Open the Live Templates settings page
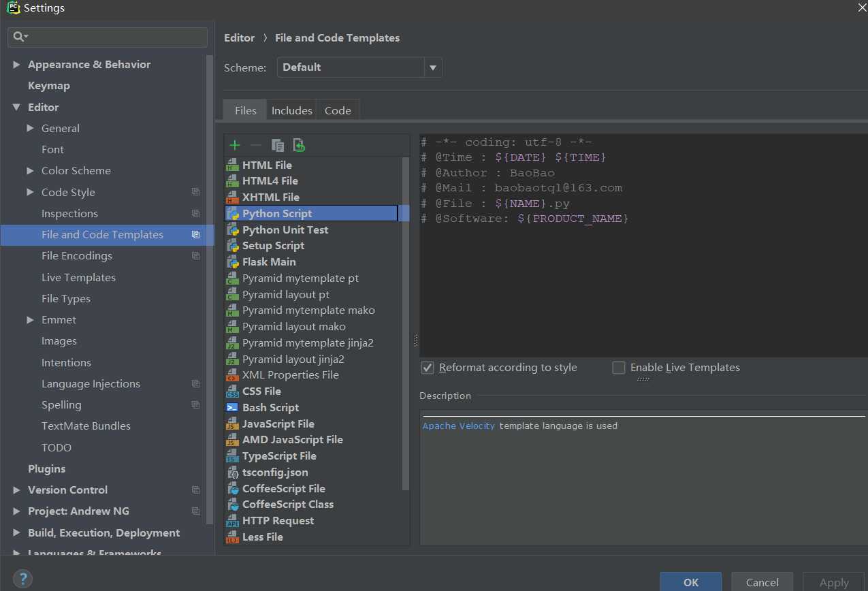The height and width of the screenshot is (591, 868). coord(78,277)
